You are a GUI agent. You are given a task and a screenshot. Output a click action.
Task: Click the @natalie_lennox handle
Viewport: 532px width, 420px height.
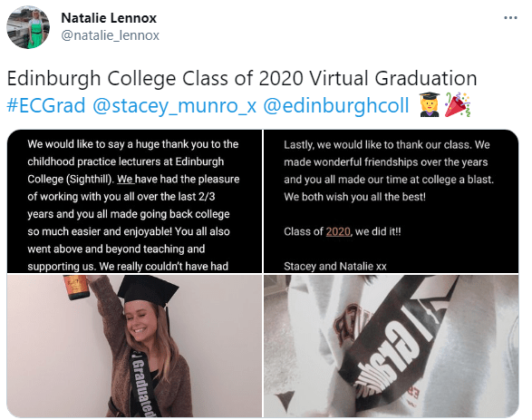coord(111,35)
